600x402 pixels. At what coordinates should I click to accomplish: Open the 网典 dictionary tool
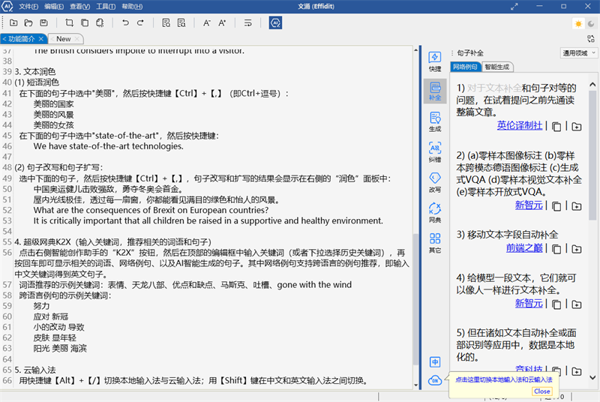(x=435, y=212)
